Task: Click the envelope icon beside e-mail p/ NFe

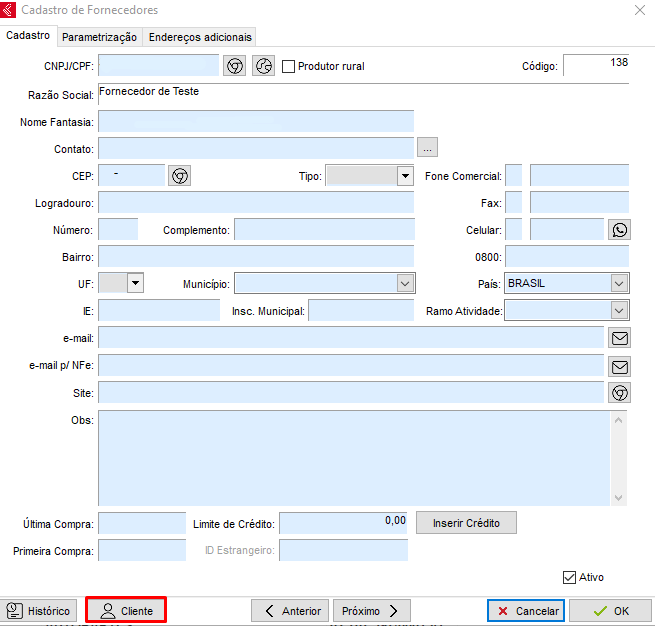Action: [x=619, y=367]
